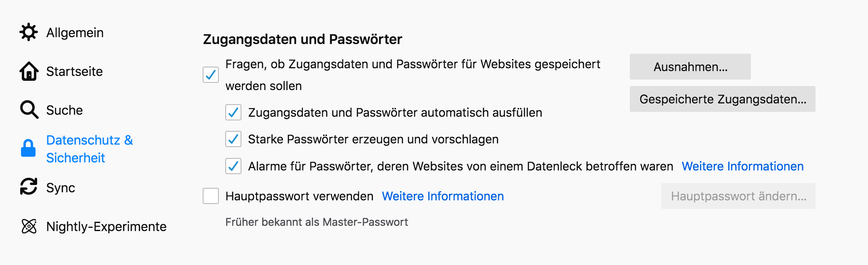The height and width of the screenshot is (265, 868).
Task: Select the Suche settings category
Action: [x=64, y=110]
